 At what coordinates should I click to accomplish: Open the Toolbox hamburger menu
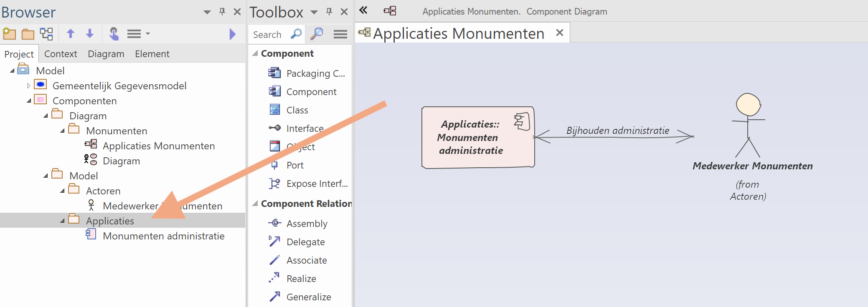(340, 34)
